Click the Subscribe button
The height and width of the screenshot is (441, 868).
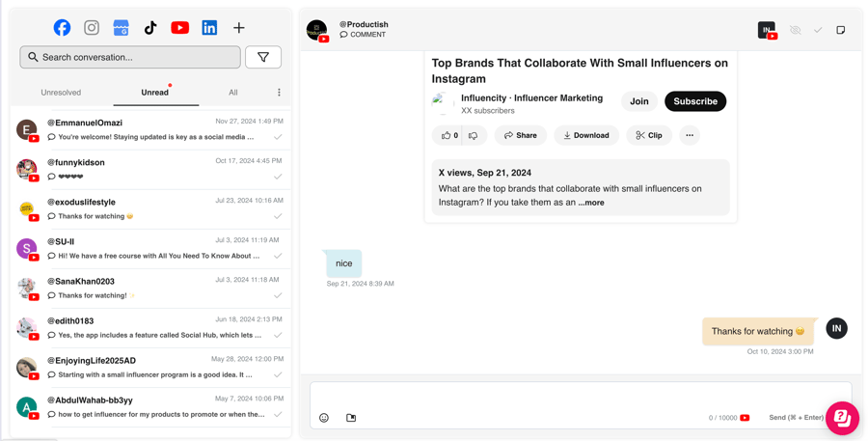click(x=694, y=101)
